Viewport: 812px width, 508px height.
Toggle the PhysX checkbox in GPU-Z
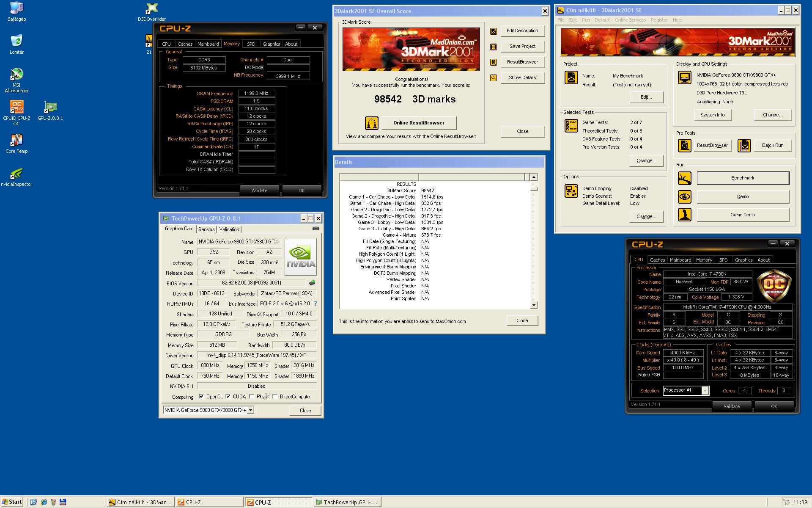point(252,397)
